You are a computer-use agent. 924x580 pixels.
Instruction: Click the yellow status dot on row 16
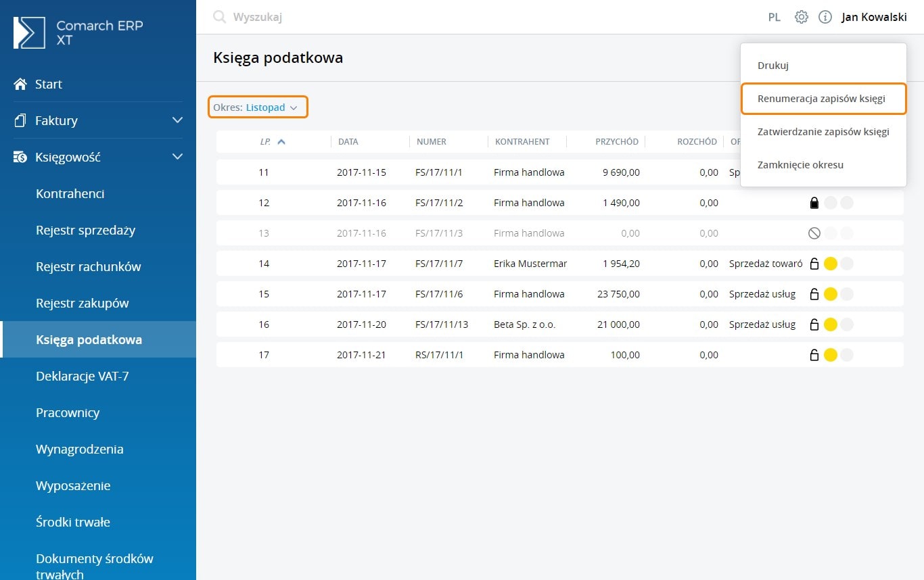[831, 324]
